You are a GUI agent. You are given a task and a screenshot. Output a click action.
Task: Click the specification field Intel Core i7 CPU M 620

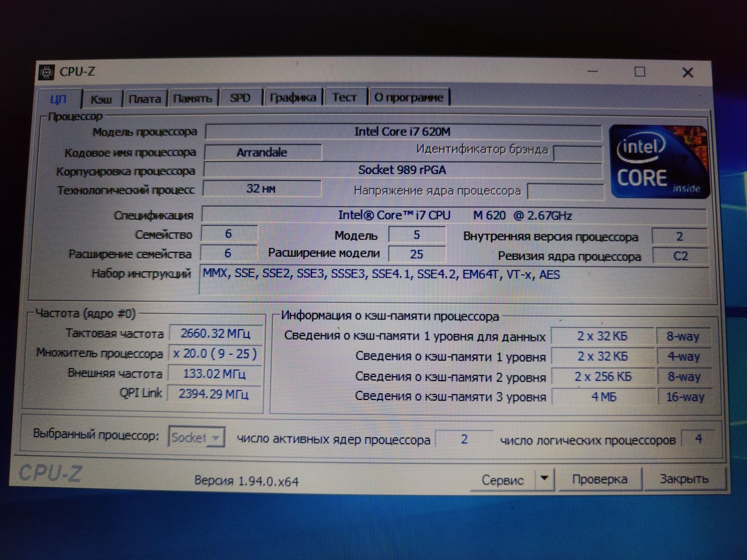point(454,216)
